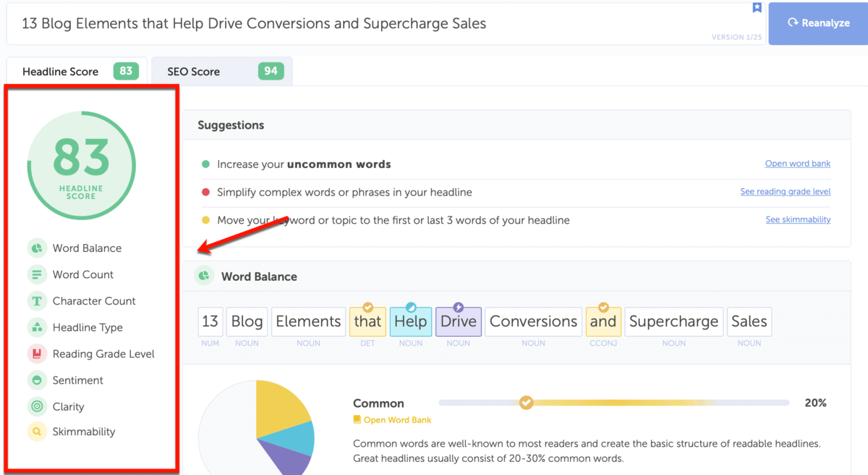The width and height of the screenshot is (868, 475).
Task: Open word bank link in Suggestions
Action: point(798,164)
